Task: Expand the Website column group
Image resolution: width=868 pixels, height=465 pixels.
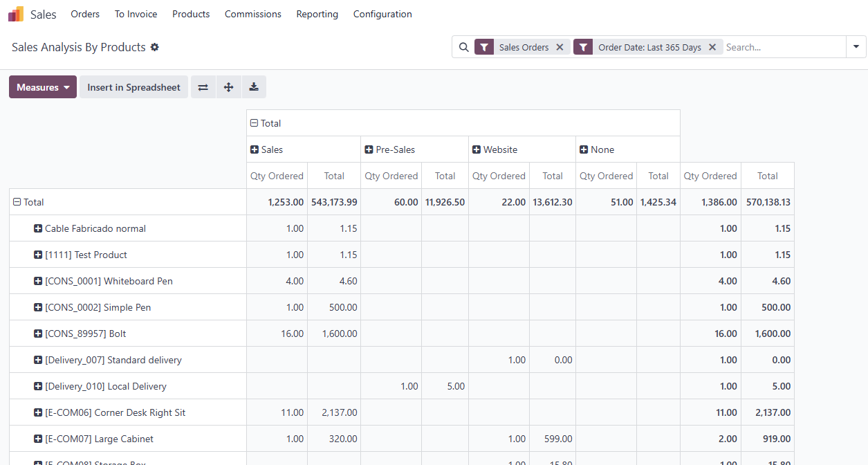Action: pos(477,149)
